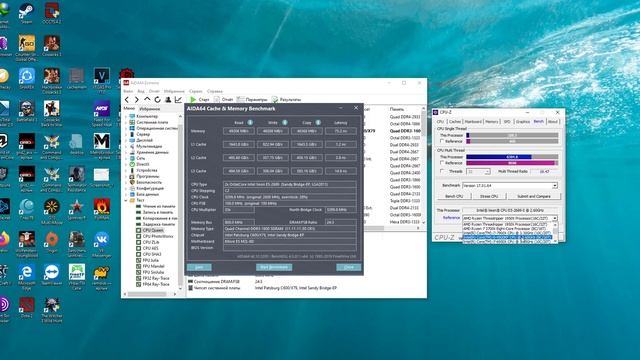Expand the Сервер tree node arrow
640x360 pixels.
pos(126,134)
